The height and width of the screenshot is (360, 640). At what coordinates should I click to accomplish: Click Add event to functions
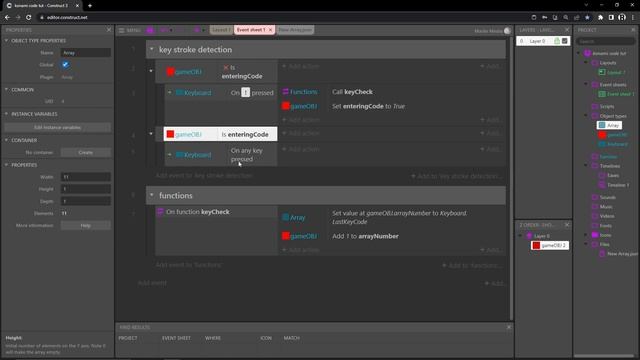[188, 265]
